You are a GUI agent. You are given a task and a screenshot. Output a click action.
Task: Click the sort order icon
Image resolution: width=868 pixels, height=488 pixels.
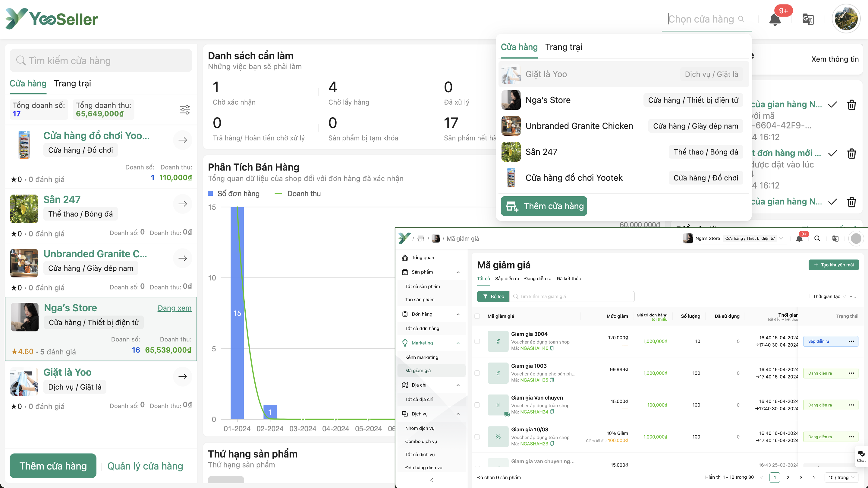tap(853, 296)
